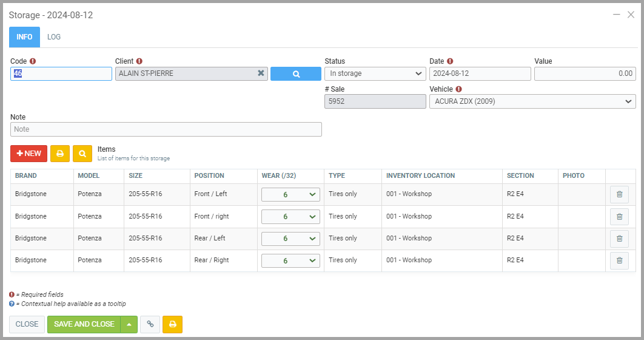Delete the Rear / Left tire row
644x340 pixels.
619,239
